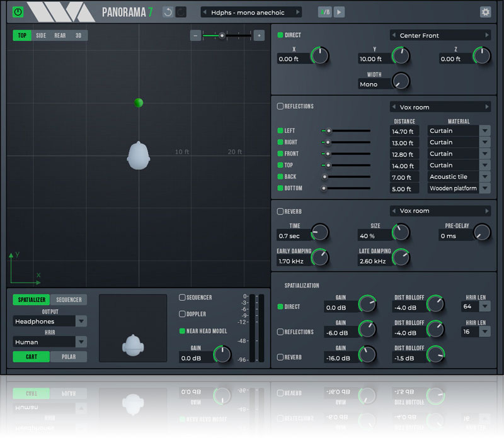Enable the Reflections section checkbox
Viewport: 504px width, 438px height.
pos(280,106)
